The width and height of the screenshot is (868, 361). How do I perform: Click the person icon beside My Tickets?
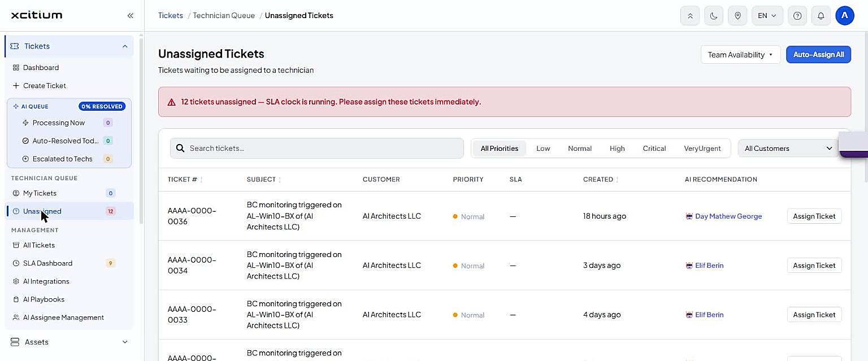(16, 193)
